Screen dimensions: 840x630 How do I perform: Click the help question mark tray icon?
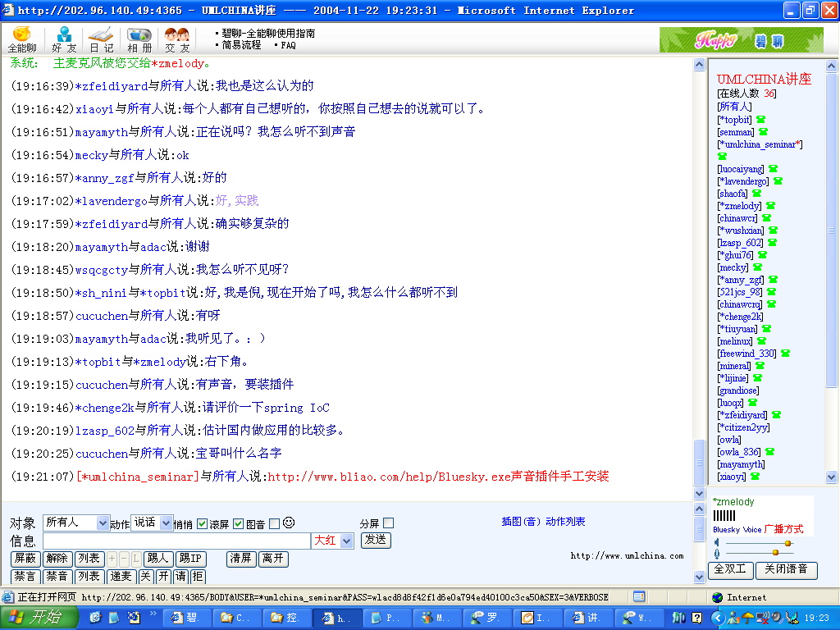696,618
